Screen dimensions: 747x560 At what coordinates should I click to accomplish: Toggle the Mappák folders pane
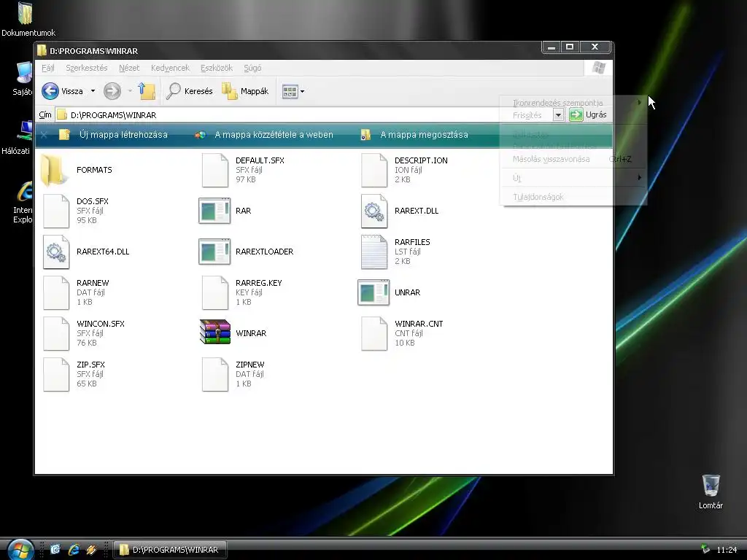(245, 91)
